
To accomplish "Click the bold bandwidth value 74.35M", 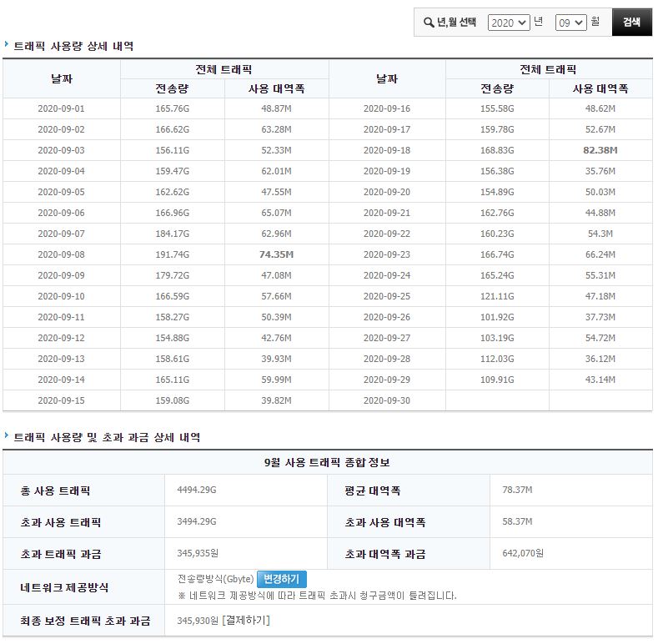I will point(276,254).
